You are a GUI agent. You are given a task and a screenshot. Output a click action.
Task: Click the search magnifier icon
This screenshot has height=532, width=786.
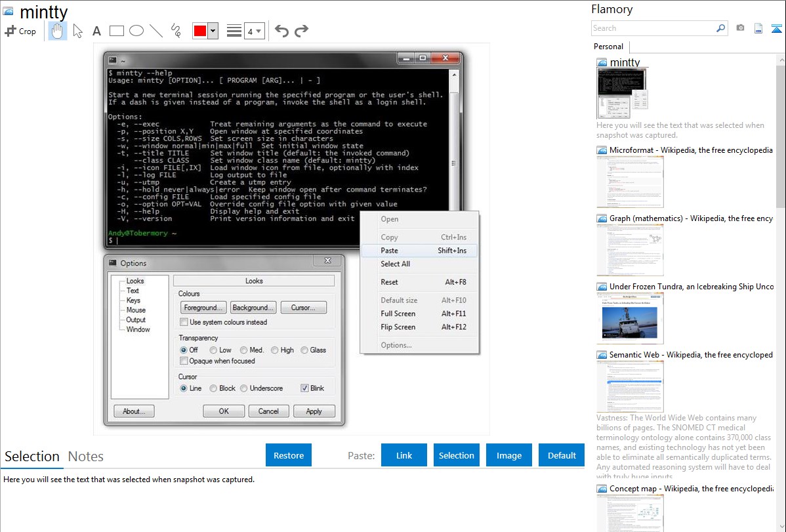pyautogui.click(x=720, y=28)
